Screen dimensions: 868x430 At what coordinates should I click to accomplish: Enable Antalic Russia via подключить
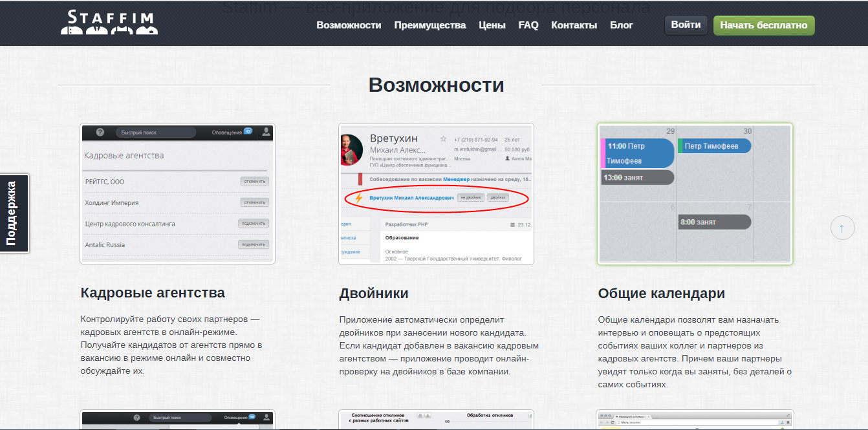(255, 244)
